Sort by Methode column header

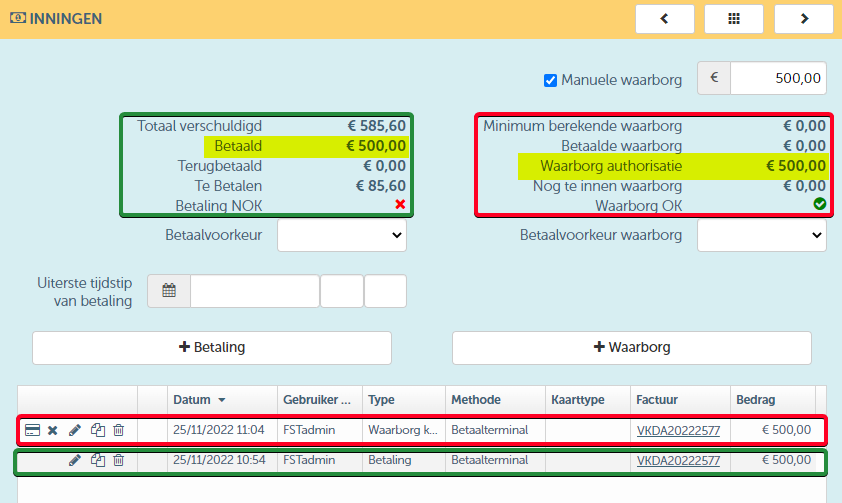pyautogui.click(x=495, y=400)
